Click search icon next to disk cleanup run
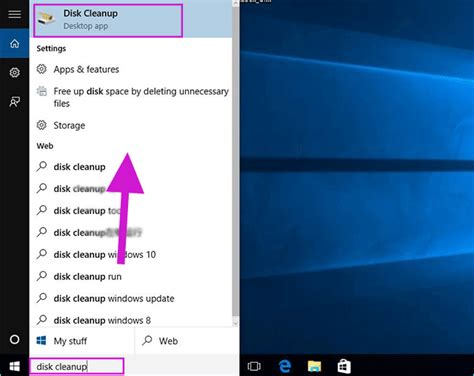Viewport: 474px width, 376px height. pos(42,276)
